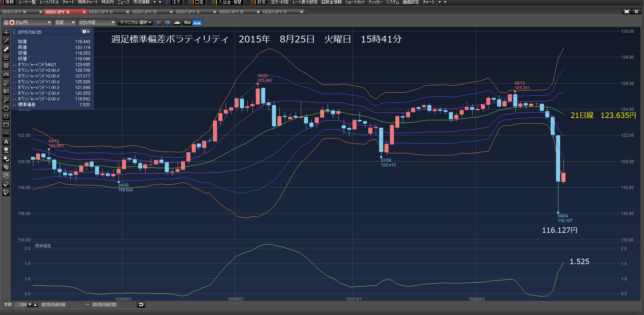Viewport: 644px width, 315px height.
Task: Open the レートパネル menu item
Action: 49,2
